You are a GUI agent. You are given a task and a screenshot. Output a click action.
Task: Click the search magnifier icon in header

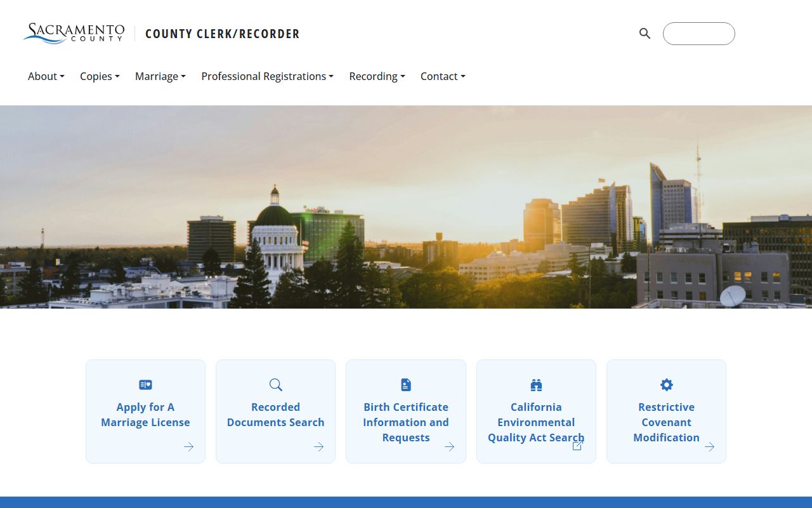[645, 34]
